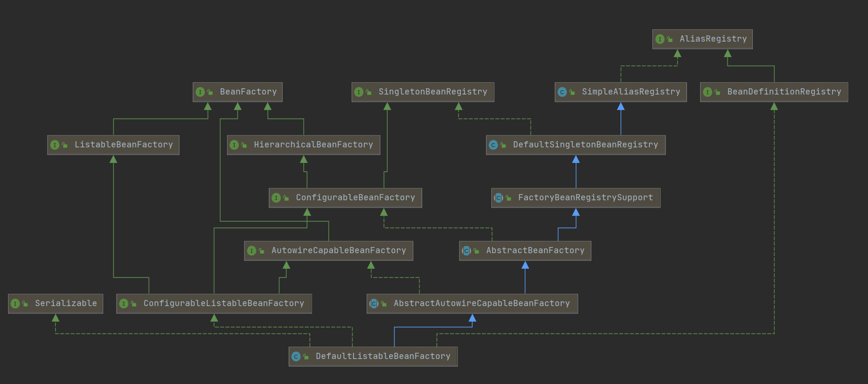Click the interface icon beside BeanDefinitionRegistry

tap(708, 92)
